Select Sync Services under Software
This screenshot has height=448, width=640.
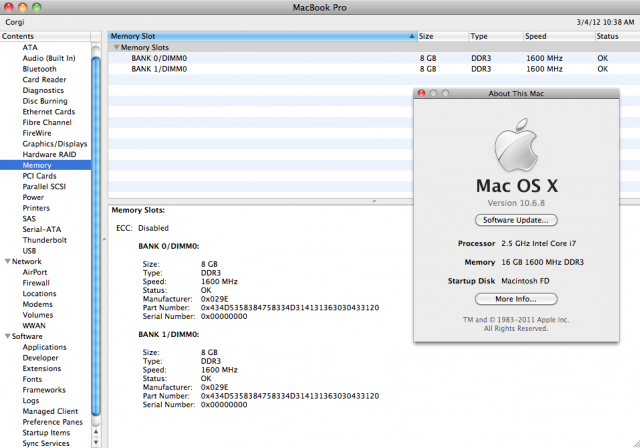(46, 443)
